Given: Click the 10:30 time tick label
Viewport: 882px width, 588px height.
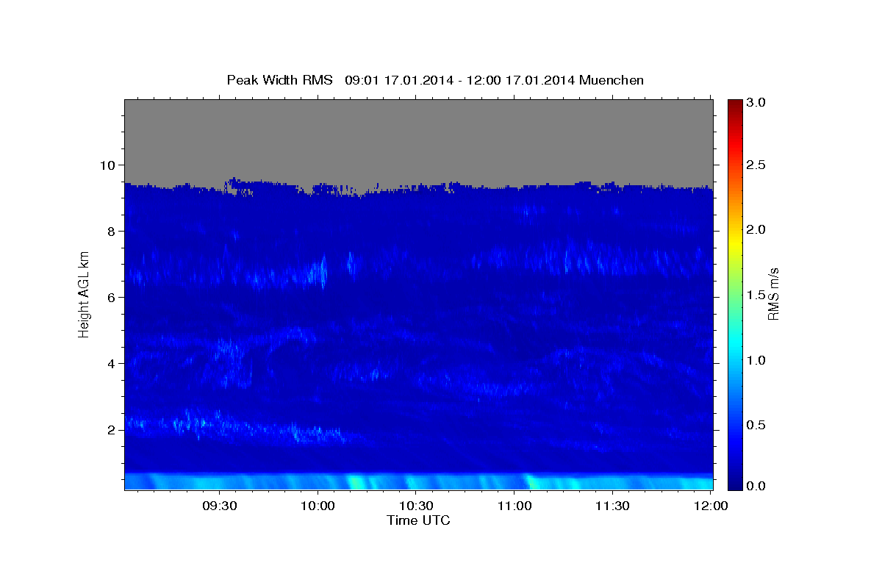Looking at the screenshot, I should (x=416, y=506).
